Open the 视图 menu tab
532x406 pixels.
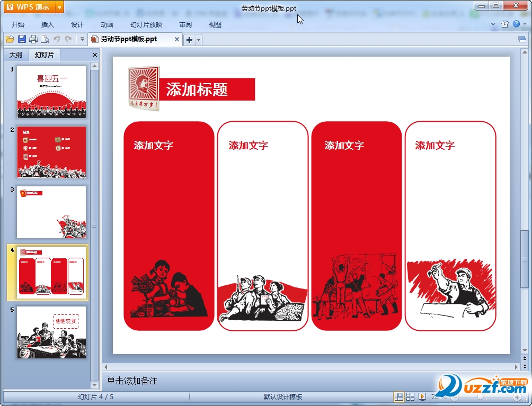pyautogui.click(x=215, y=25)
